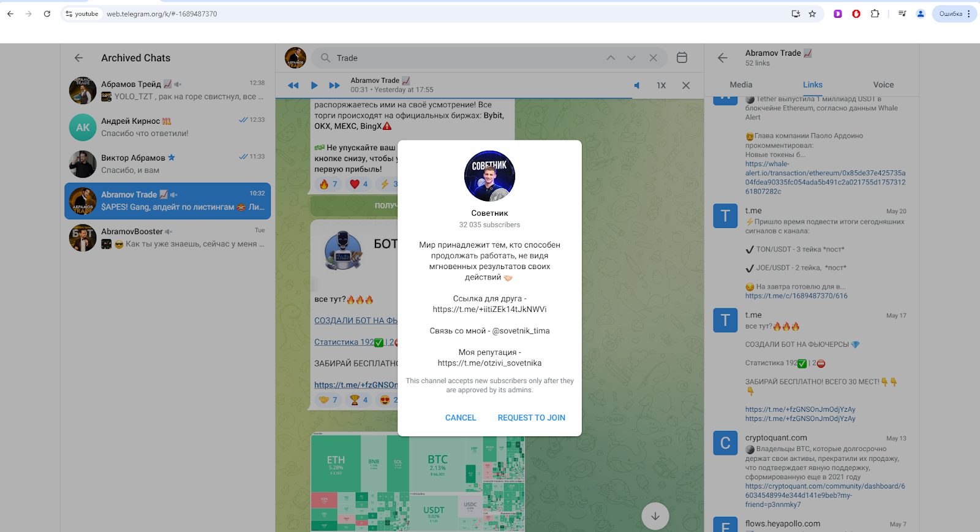Screen dimensions: 980x532
Task: Switch to the Media tab
Action: pos(741,85)
